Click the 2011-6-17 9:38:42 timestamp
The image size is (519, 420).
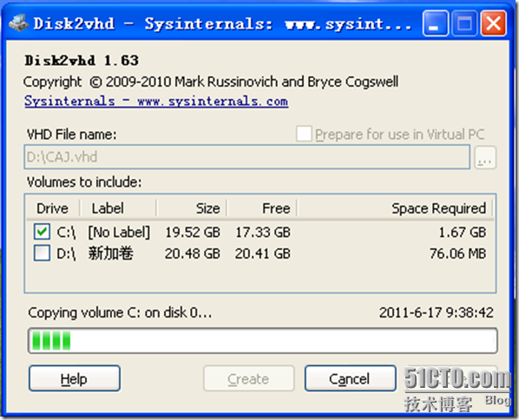click(437, 312)
